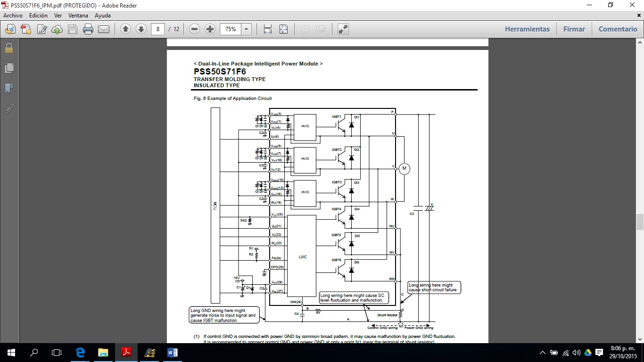Open Task View on the taskbar
Viewport: 644px width, 362px height.
click(57, 353)
